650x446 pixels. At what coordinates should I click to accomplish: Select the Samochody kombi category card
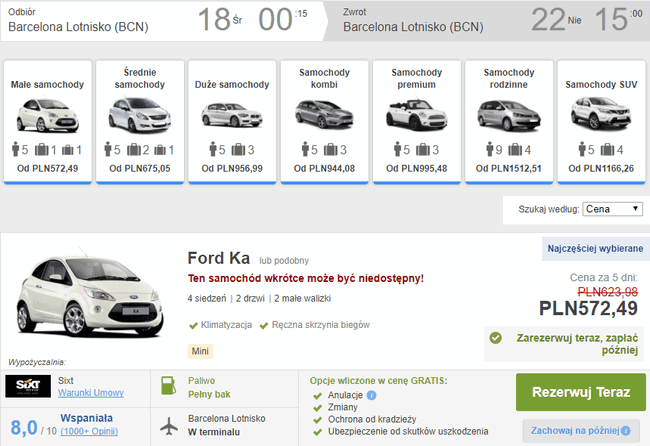[x=325, y=122]
